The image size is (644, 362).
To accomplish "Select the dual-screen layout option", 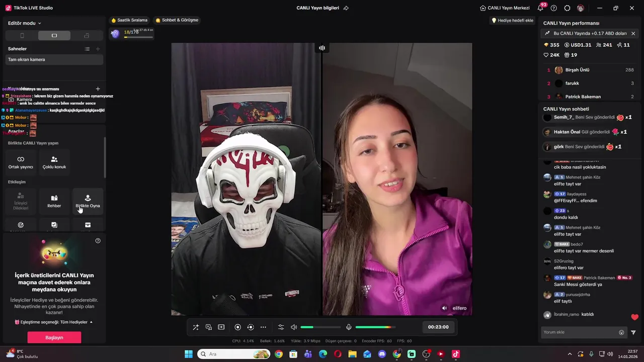I will click(x=87, y=36).
